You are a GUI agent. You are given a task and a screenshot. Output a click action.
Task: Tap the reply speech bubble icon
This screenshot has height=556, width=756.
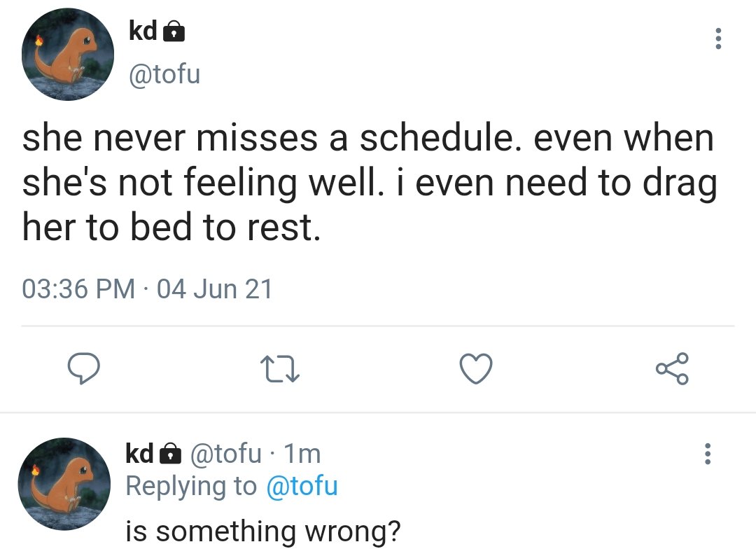(x=83, y=368)
